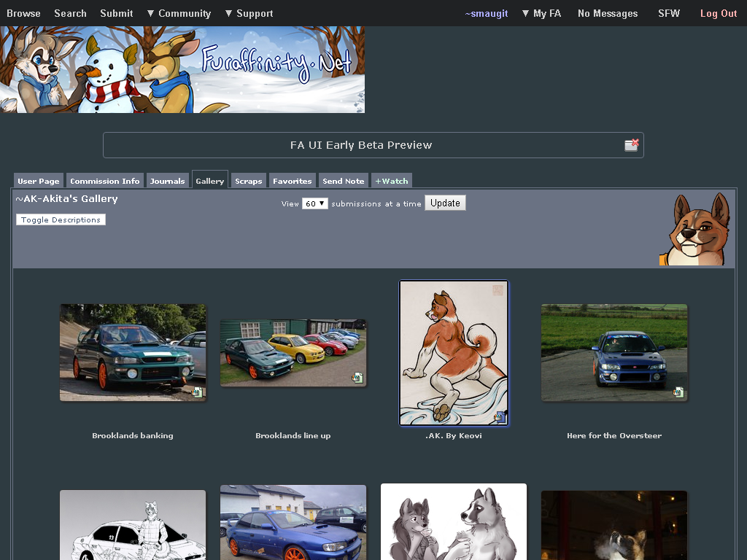Expand the Community menu

click(x=179, y=13)
